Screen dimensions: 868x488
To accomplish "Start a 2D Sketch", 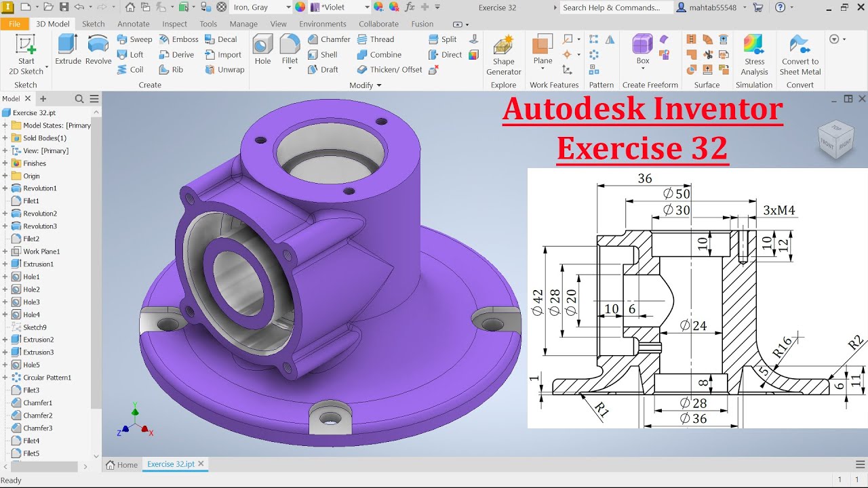I will [26, 54].
